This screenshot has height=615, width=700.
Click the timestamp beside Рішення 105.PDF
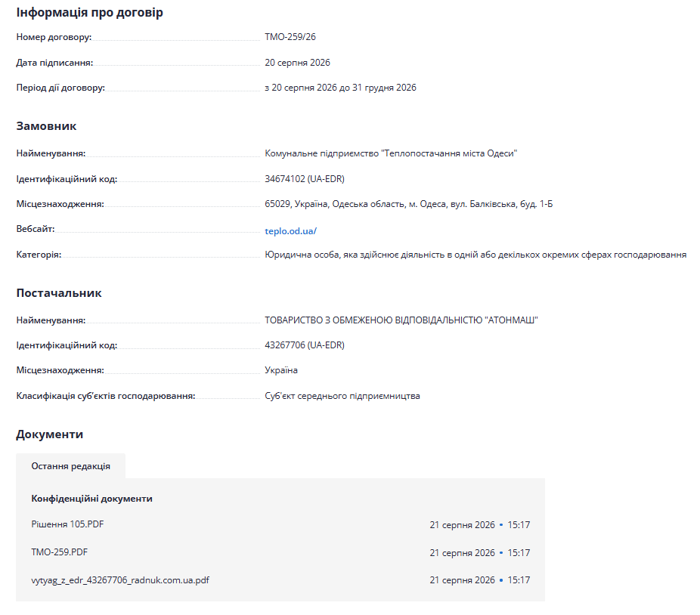(480, 525)
